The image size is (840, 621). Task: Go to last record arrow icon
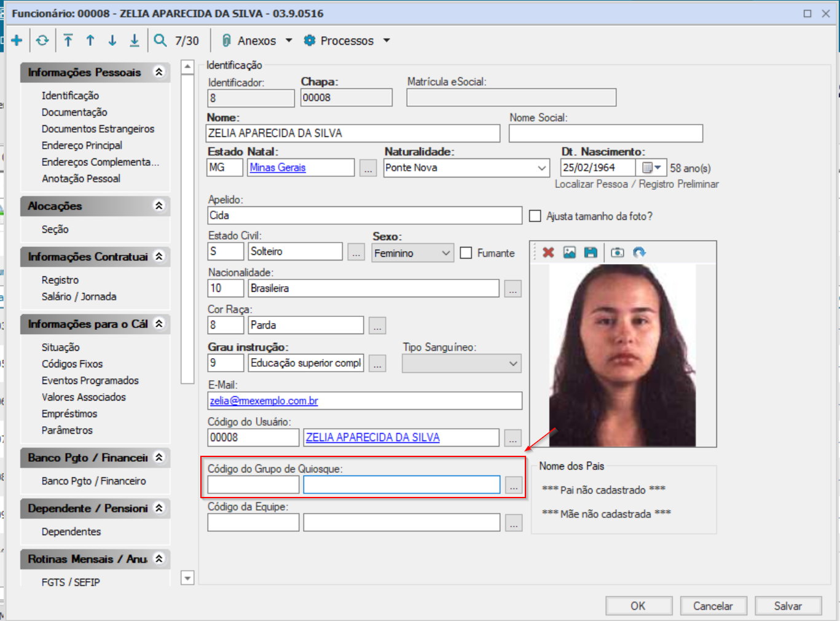point(135,41)
